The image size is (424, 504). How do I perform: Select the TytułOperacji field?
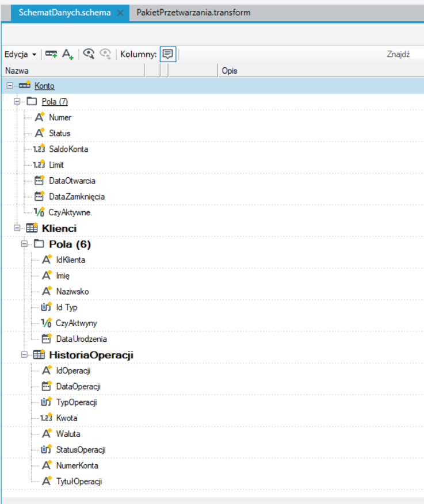click(79, 481)
